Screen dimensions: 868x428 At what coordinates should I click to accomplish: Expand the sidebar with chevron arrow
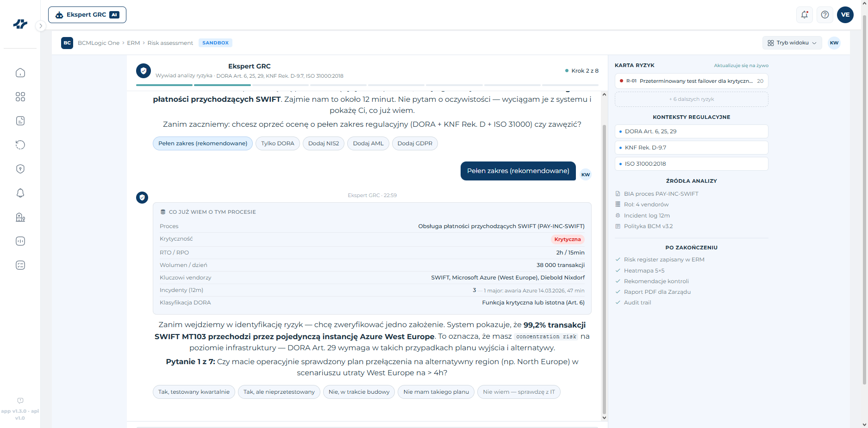(41, 26)
